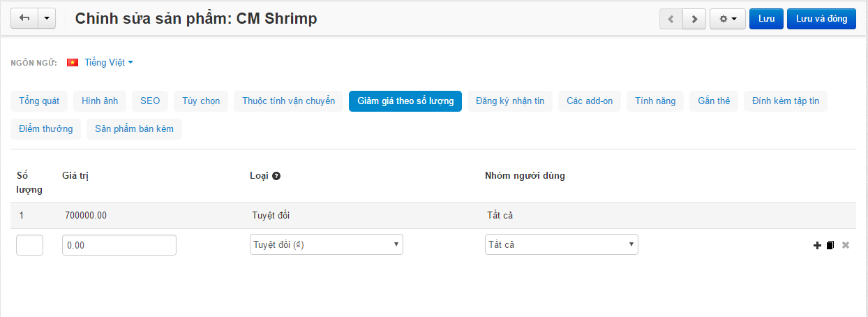The image size is (868, 317).
Task: Open the Hình ảnh tab
Action: (100, 101)
